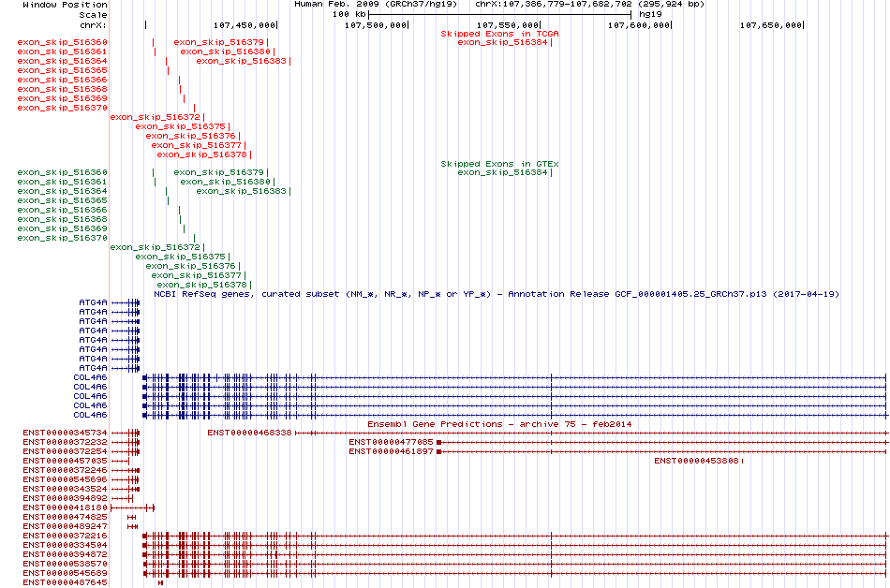The height and width of the screenshot is (588, 890).
Task: Click Ensembl Gene Predictions track title
Action: click(x=499, y=424)
